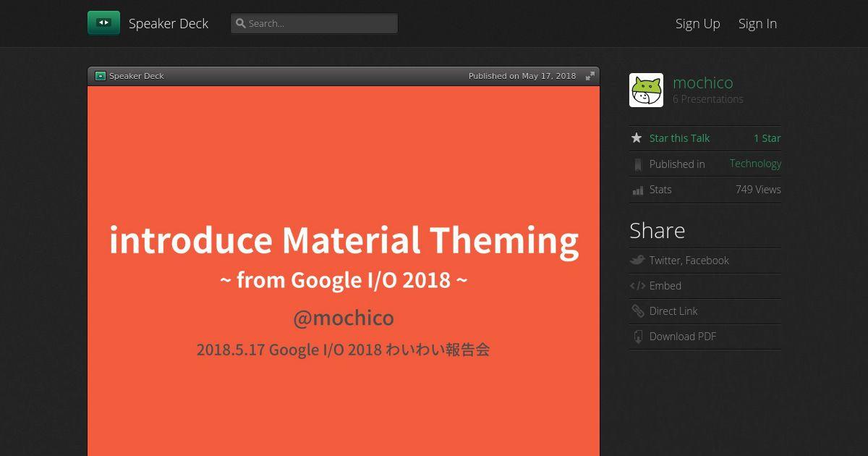Click the Published in label
The height and width of the screenshot is (456, 868).
pos(677,164)
